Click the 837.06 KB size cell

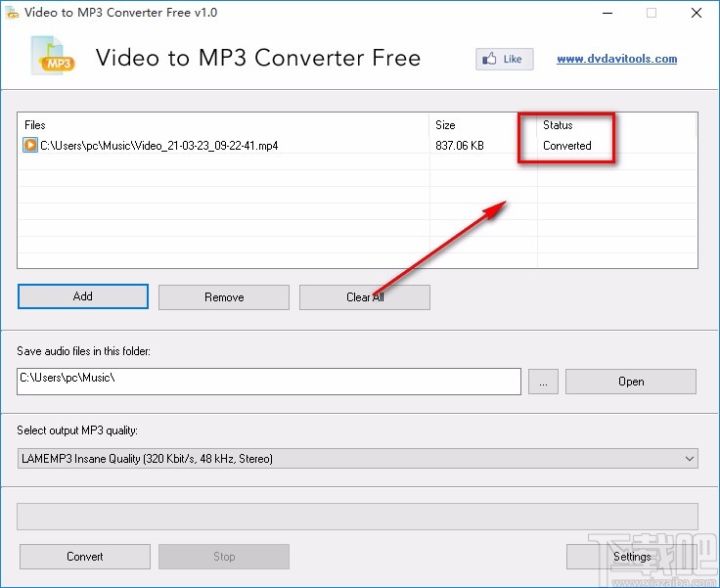pyautogui.click(x=460, y=146)
